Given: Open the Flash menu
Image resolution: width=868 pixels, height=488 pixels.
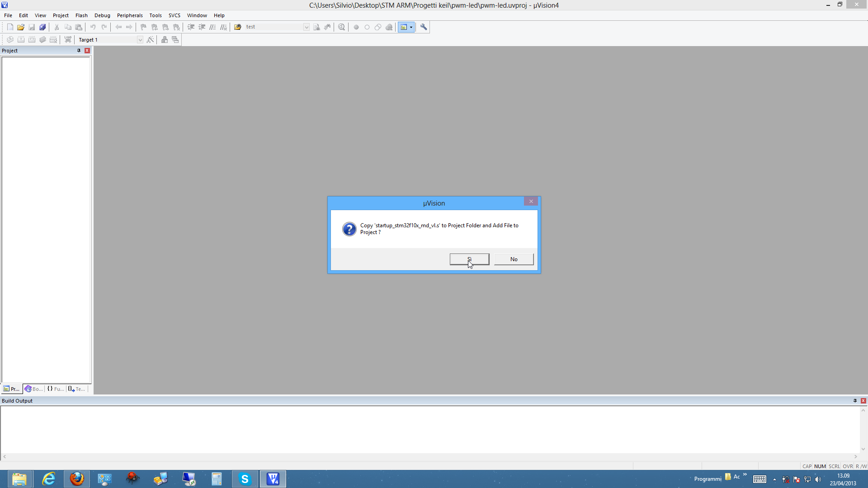Looking at the screenshot, I should click(x=81, y=15).
